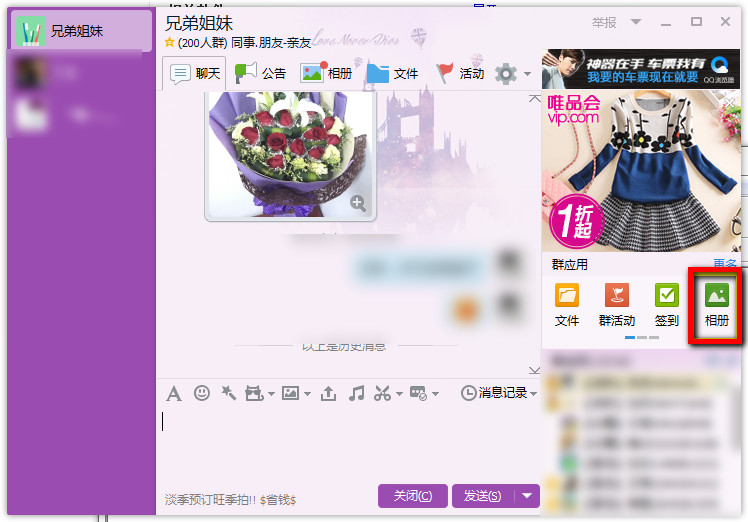This screenshot has width=748, height=522.
Task: Switch to the 公告 tab
Action: point(261,73)
